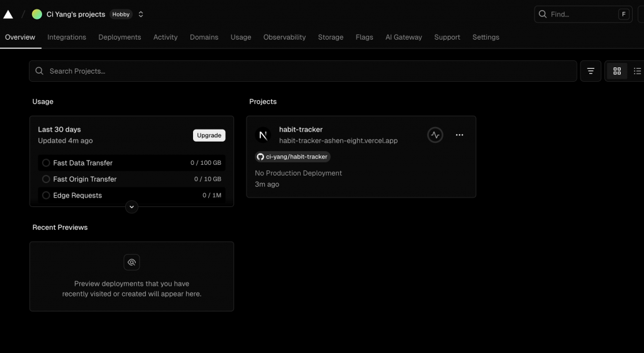Switch to list view layout
Screen dimensions: 644x353
click(637, 71)
